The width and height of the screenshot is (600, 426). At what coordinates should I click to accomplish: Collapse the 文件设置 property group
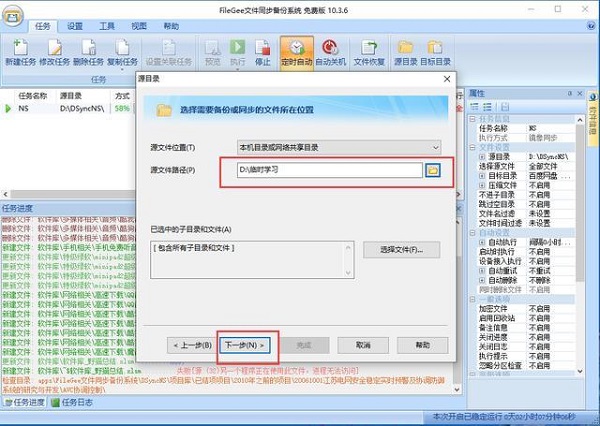point(473,147)
